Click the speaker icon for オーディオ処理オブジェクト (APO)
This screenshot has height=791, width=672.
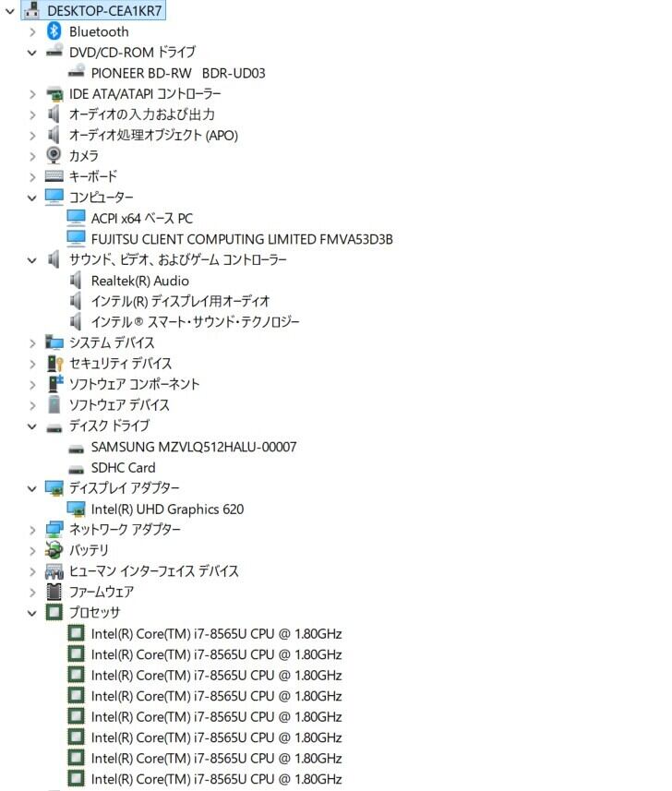[x=54, y=135]
